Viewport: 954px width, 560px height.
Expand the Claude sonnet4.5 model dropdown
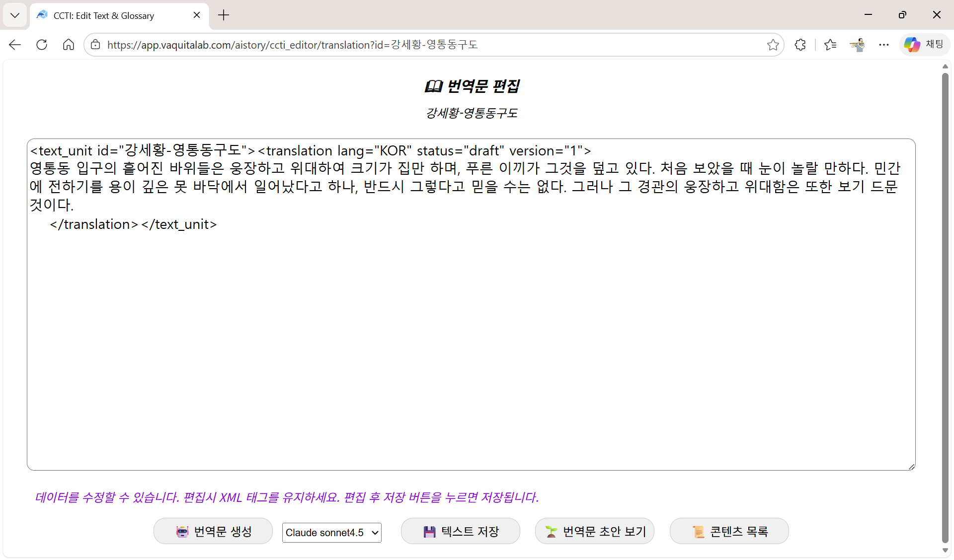point(331,533)
